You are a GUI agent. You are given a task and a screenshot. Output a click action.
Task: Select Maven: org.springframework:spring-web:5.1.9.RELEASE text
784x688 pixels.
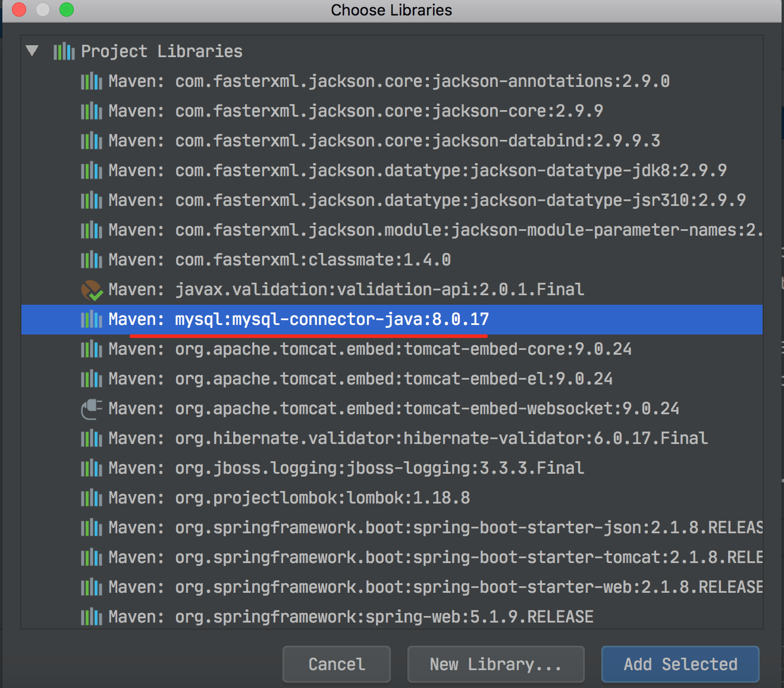pyautogui.click(x=351, y=617)
